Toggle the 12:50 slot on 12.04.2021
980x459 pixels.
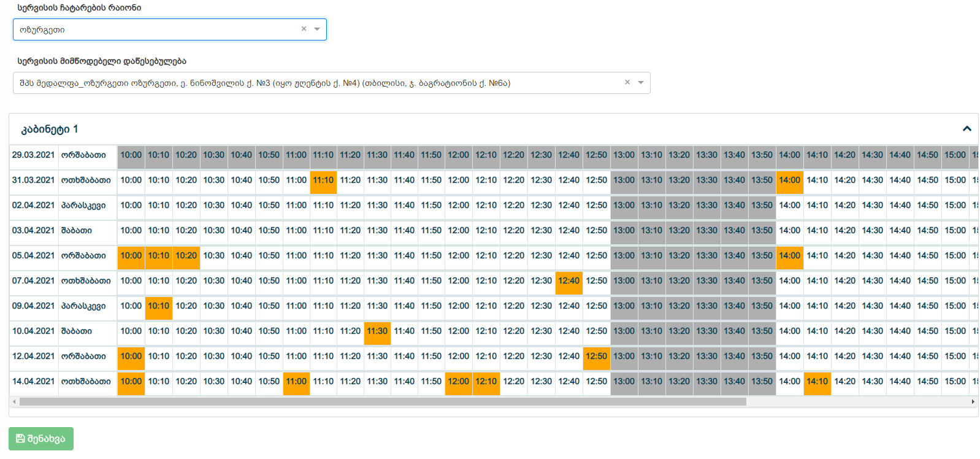point(596,357)
